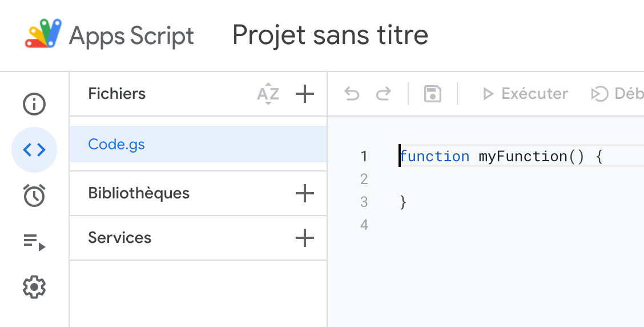Viewport: 644px width, 327px height.
Task: Click the Services section label
Action: click(x=119, y=238)
